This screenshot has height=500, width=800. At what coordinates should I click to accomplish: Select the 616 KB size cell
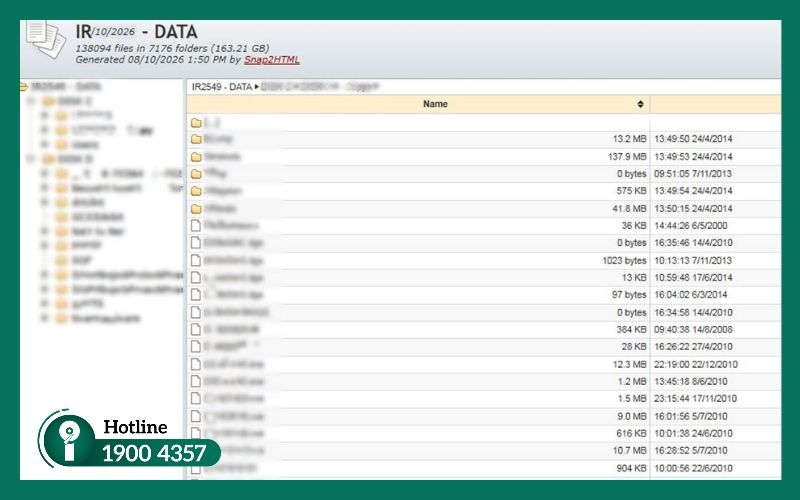pos(631,433)
